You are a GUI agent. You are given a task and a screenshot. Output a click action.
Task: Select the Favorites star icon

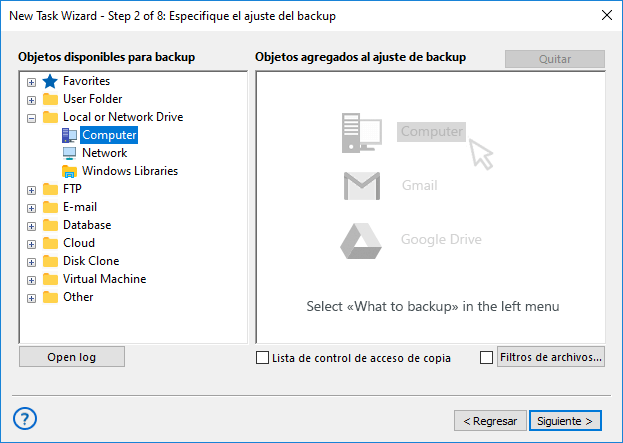50,81
